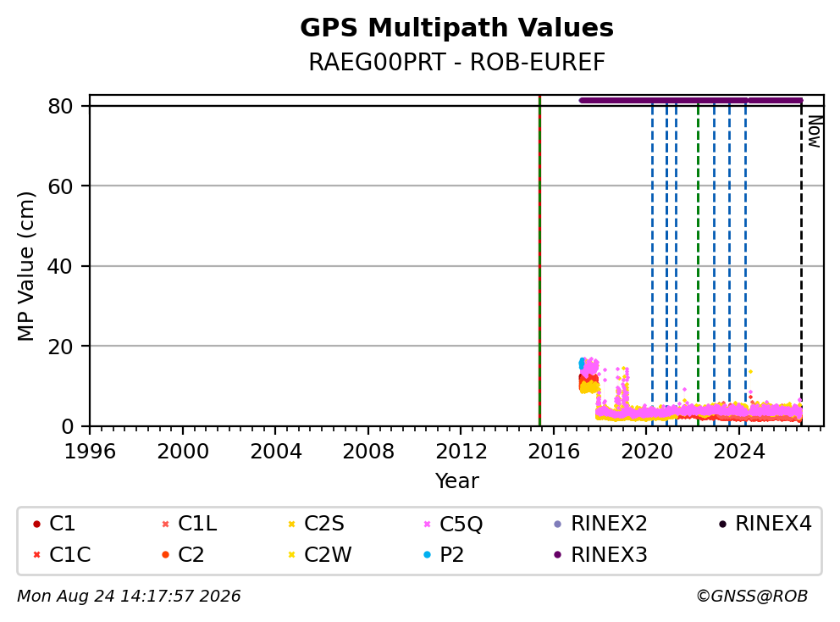
Task: Click the C2W legend marker
Action: tap(292, 554)
